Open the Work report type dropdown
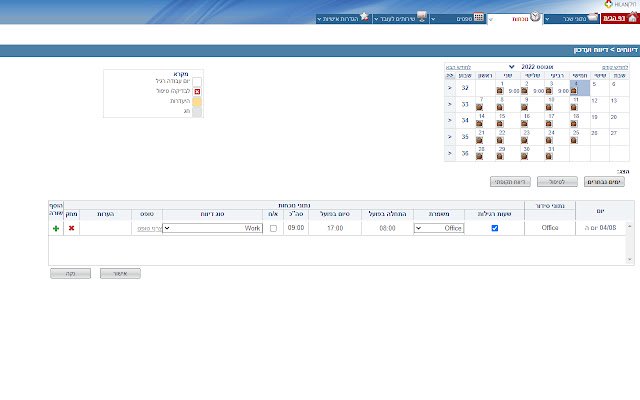 click(x=212, y=228)
